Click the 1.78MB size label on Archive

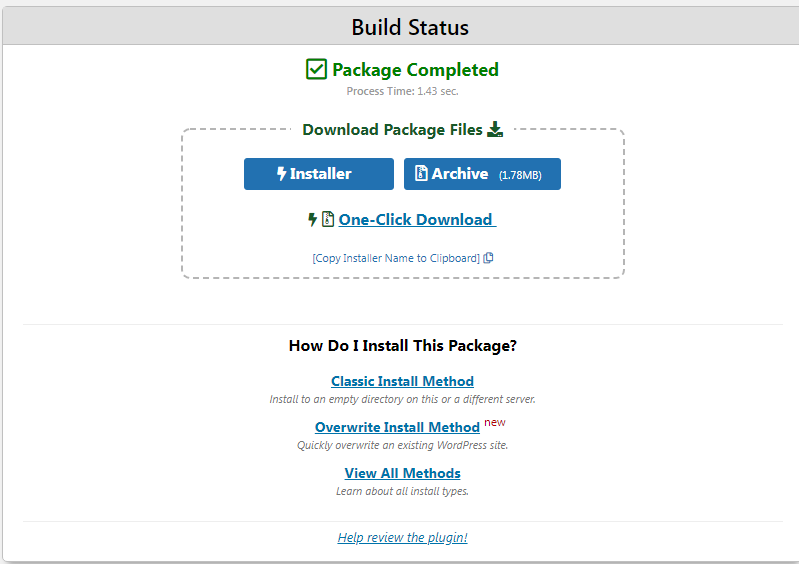[520, 175]
